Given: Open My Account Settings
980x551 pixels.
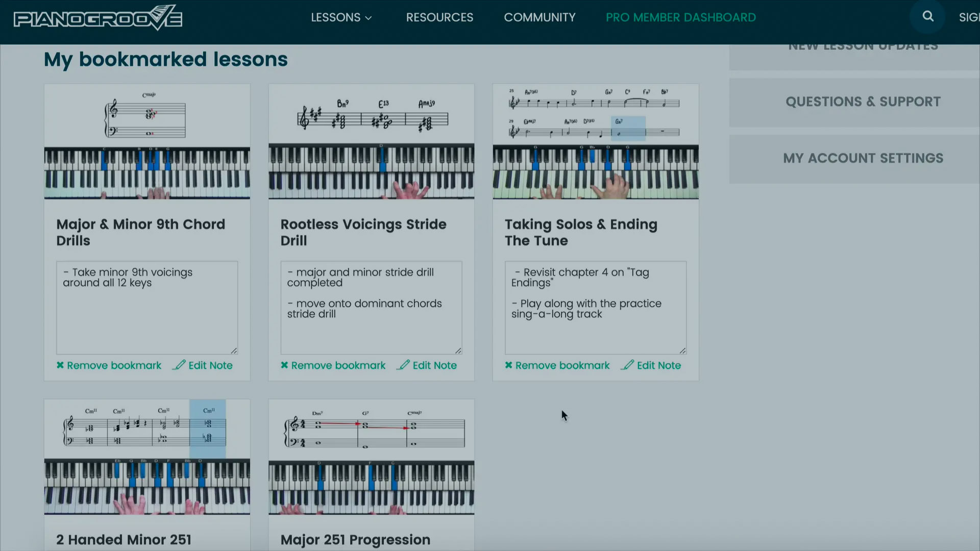Looking at the screenshot, I should pyautogui.click(x=854, y=159).
